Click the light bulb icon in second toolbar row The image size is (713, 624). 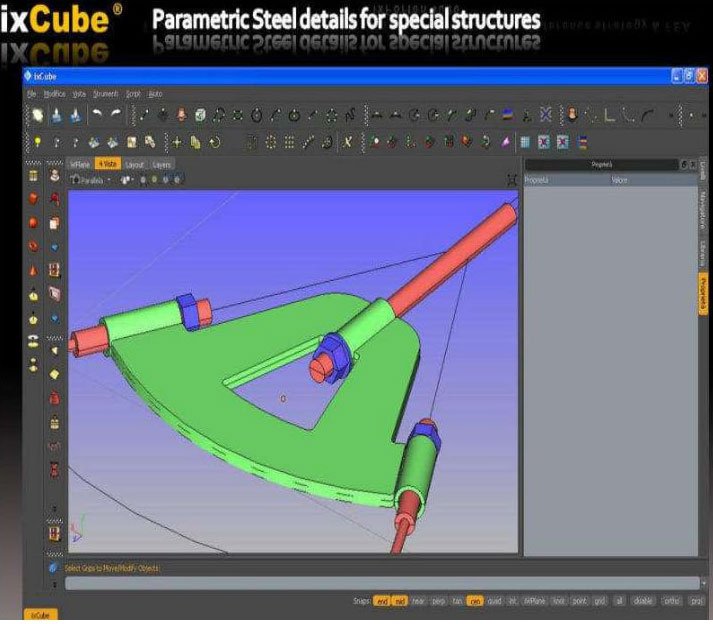coord(38,143)
